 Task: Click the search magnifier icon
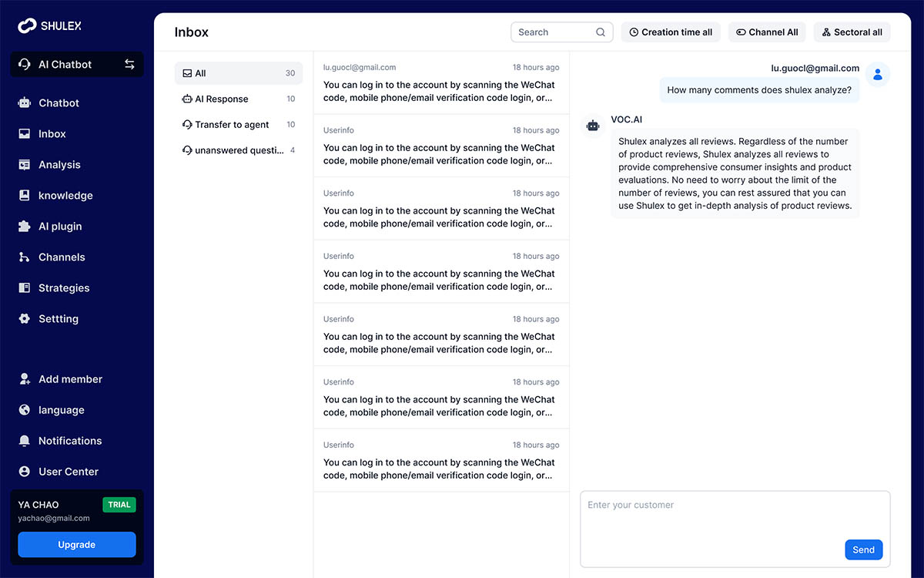[601, 32]
